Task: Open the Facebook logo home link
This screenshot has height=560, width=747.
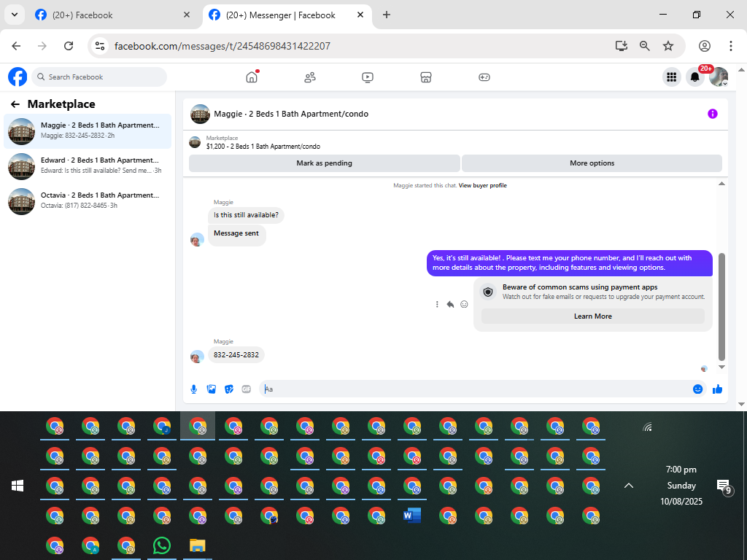Action: tap(18, 77)
